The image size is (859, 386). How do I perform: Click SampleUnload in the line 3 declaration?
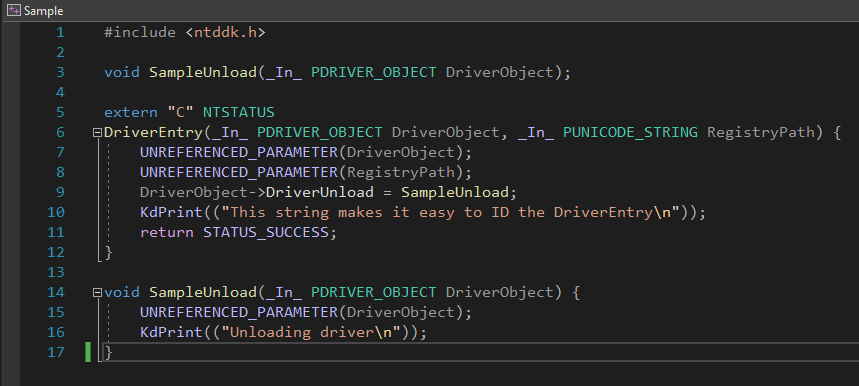[x=203, y=72]
